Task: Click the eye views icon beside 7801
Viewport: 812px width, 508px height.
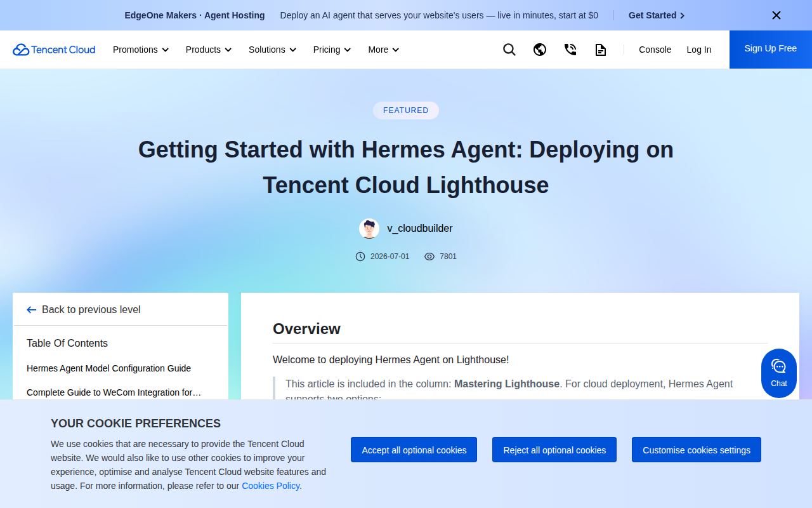Action: 429,257
